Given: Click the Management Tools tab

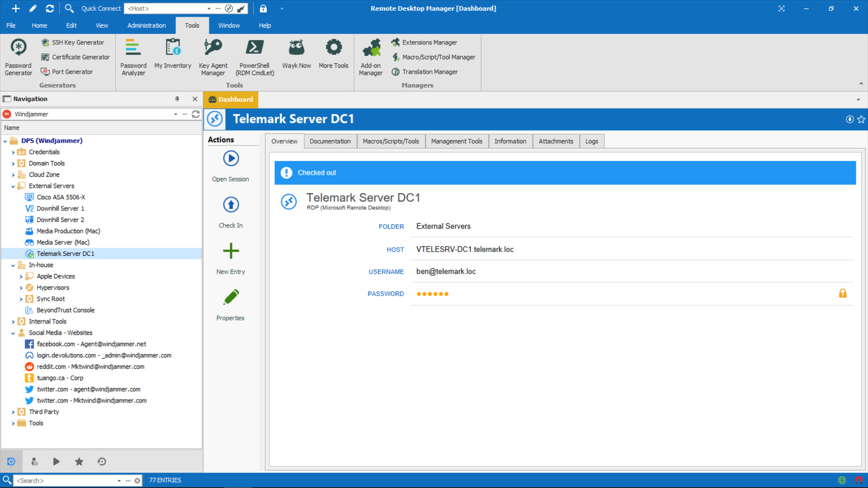Looking at the screenshot, I should click(456, 141).
